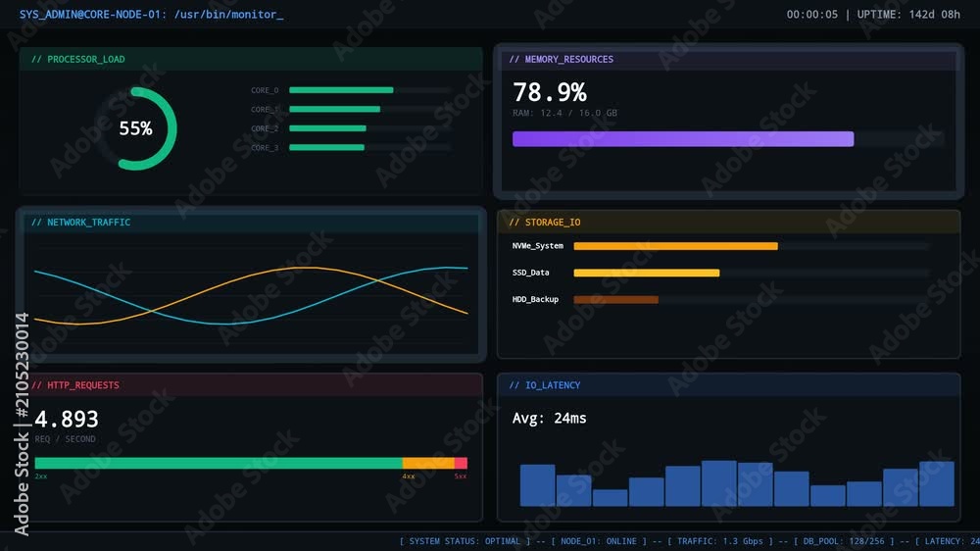Open the NETWORK_TRAFFIC panel header
The width and height of the screenshot is (980, 551).
251,223
